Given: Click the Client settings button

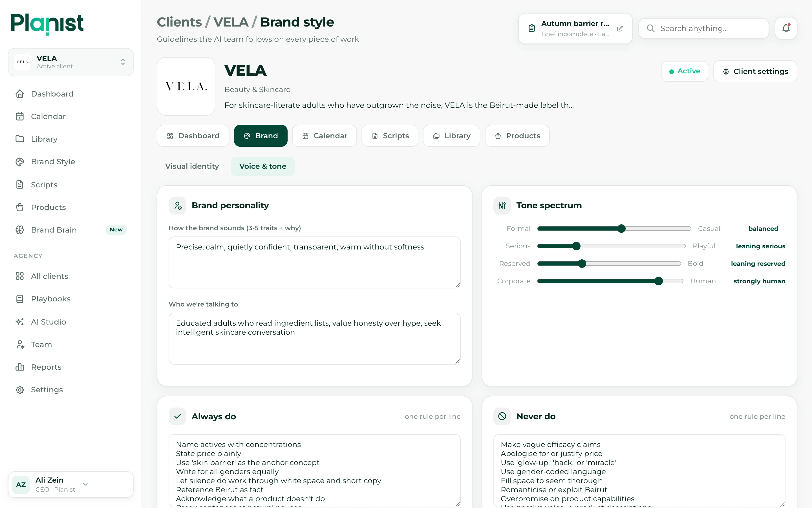Looking at the screenshot, I should point(755,71).
